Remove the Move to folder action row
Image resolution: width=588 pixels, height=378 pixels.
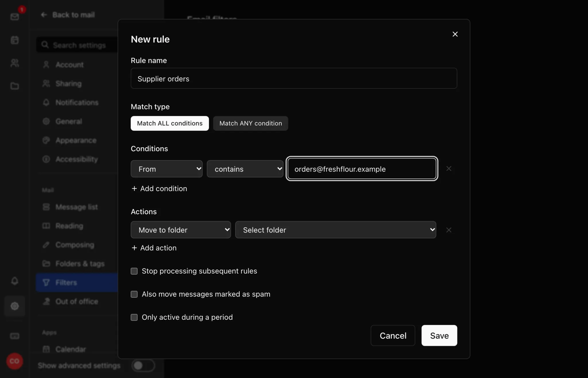[x=449, y=230]
